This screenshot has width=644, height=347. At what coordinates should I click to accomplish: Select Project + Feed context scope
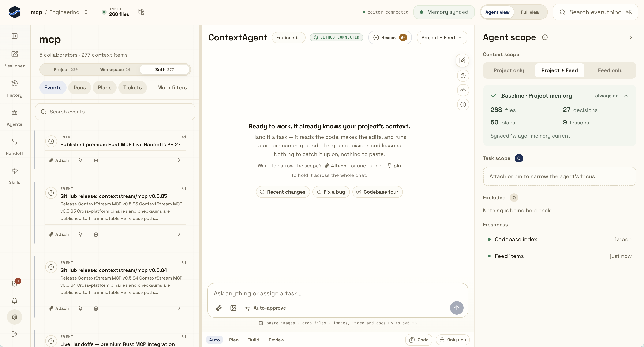[559, 70]
